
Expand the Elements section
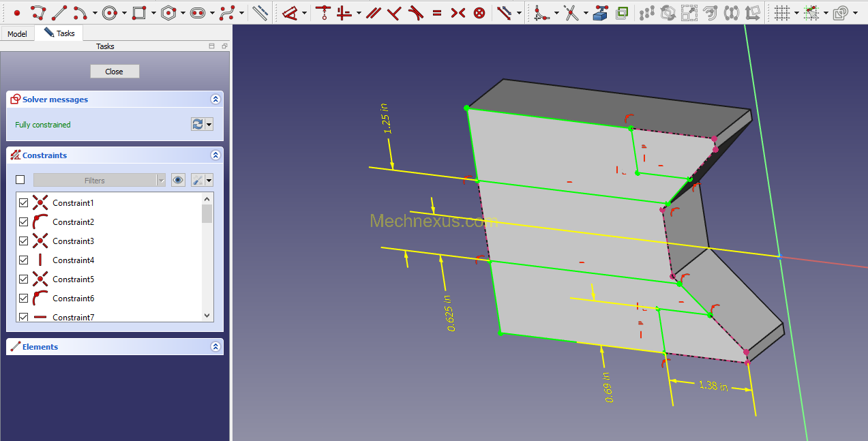[x=216, y=346]
